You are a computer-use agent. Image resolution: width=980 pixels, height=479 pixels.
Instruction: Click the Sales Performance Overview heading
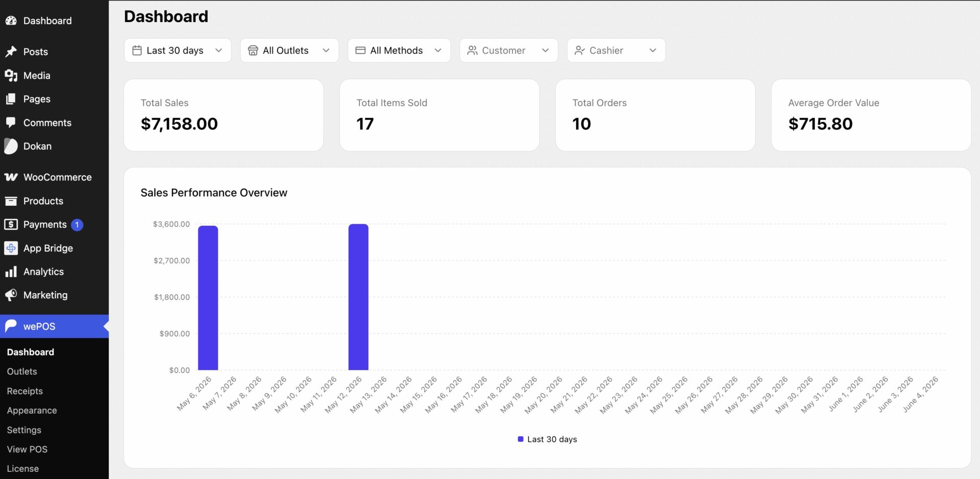tap(214, 193)
